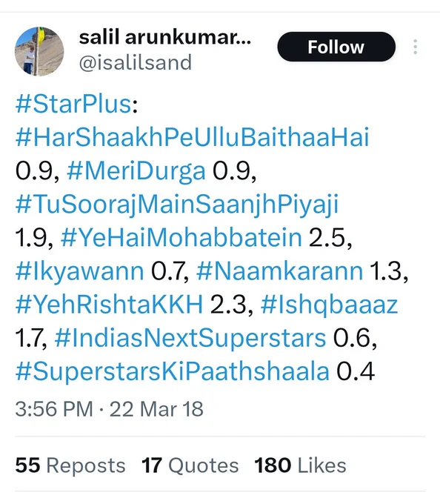Open the #YeHaiMohabbatein hashtag
The height and width of the screenshot is (504, 440).
[181, 238]
